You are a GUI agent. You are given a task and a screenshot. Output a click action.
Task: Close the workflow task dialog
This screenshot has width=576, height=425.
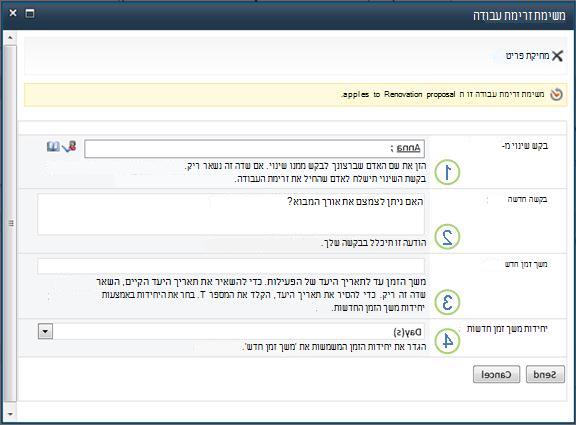point(13,13)
